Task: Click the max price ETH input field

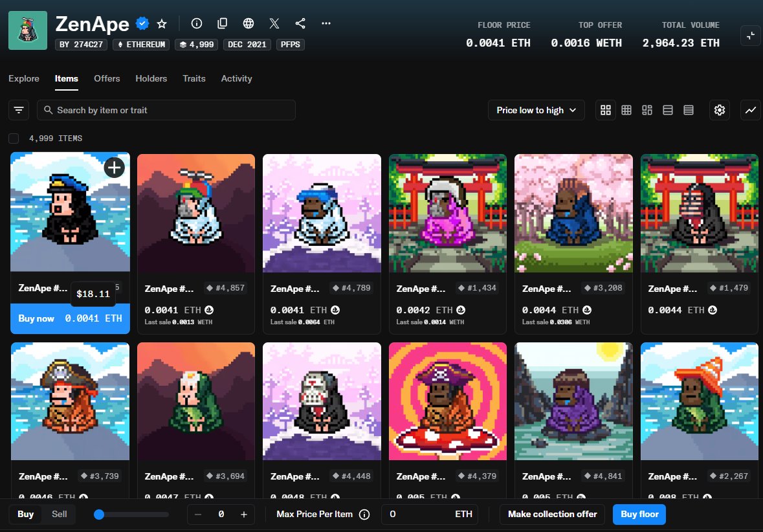Action: (430, 515)
